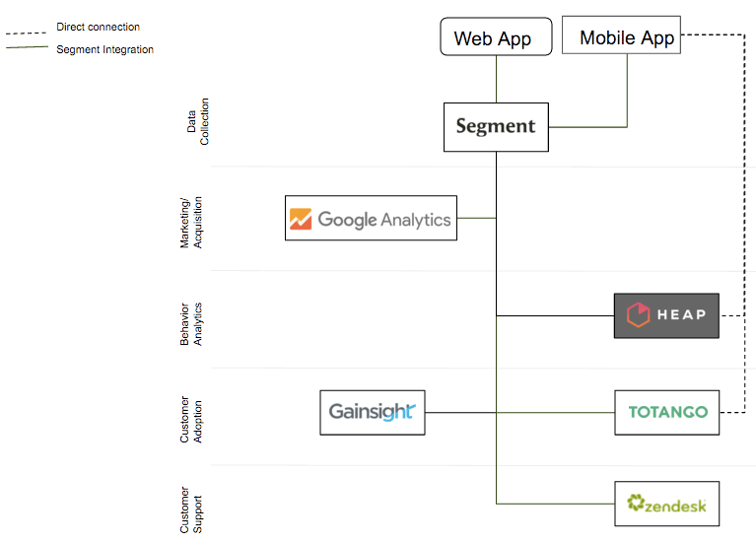This screenshot has height=543, width=756.
Task: Click the Segment node box
Action: pos(496,126)
